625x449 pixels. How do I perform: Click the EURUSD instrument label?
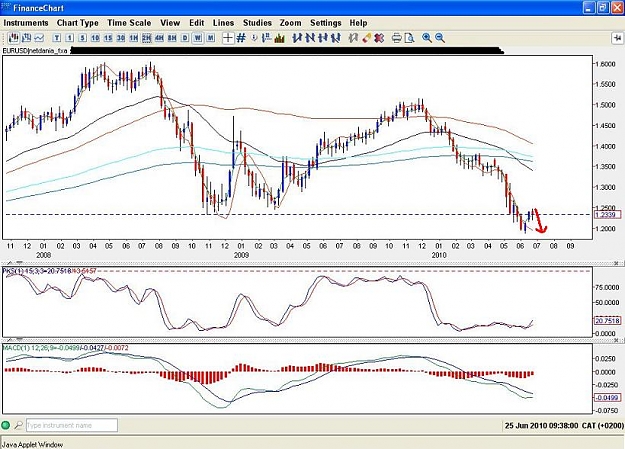[35, 51]
